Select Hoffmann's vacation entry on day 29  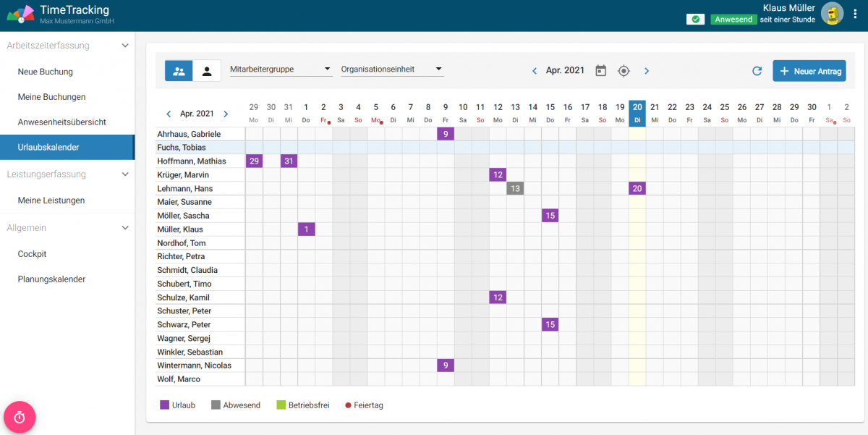pos(254,161)
